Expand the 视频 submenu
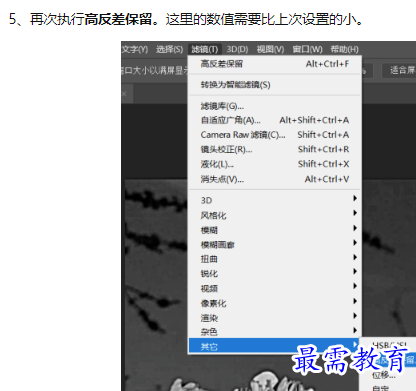This screenshot has width=416, height=391. point(275,288)
